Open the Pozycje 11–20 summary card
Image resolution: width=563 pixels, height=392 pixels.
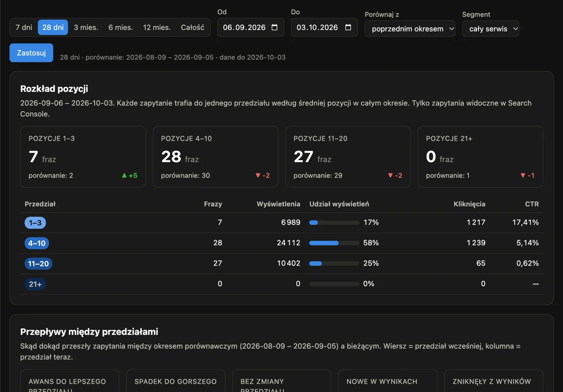tap(348, 157)
